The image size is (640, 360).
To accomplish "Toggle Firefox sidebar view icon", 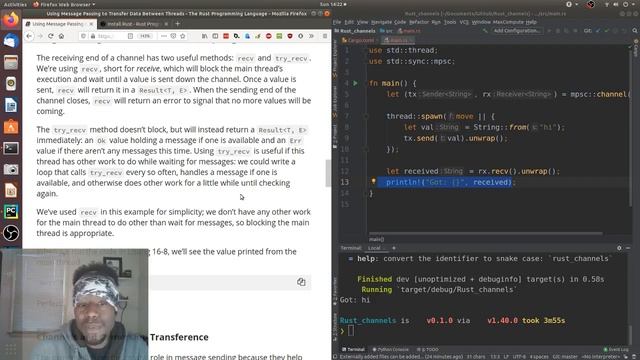I will pyautogui.click(x=215, y=36).
